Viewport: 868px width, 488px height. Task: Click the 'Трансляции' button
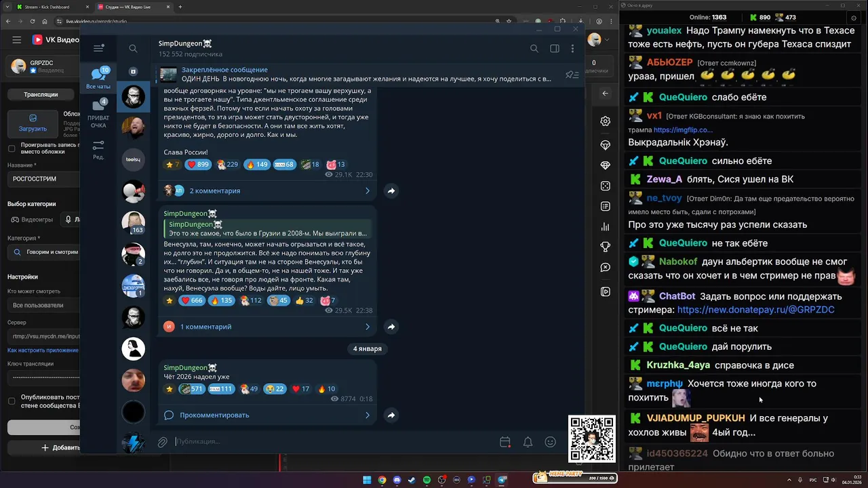tap(41, 94)
